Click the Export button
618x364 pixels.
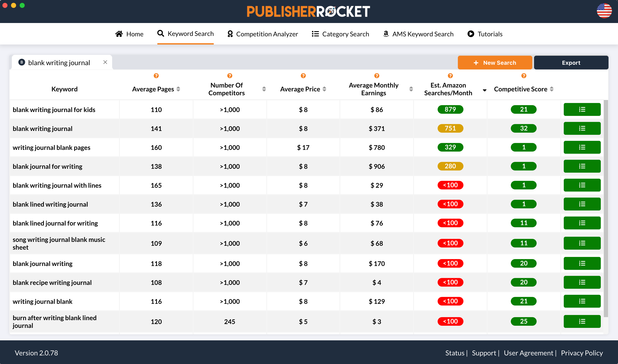571,63
